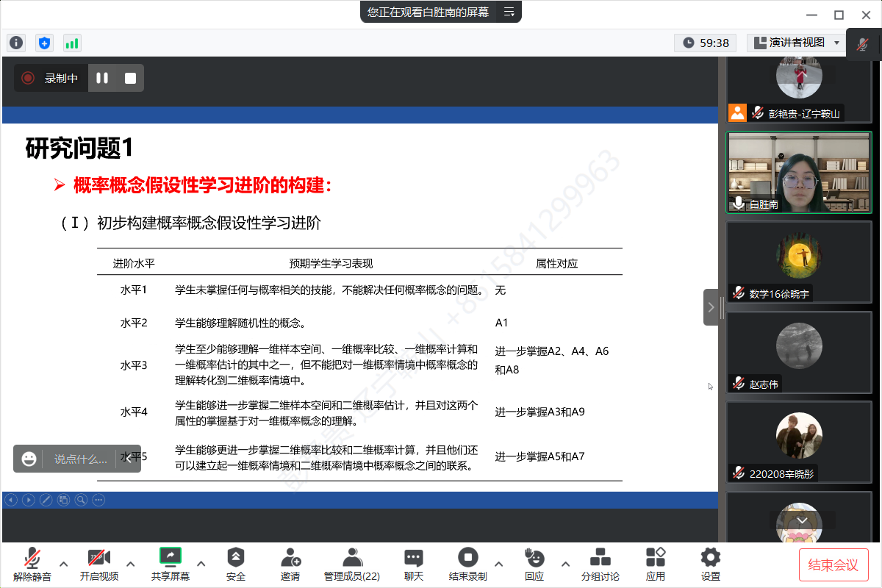This screenshot has width=882, height=588.
Task: Open the screen-viewing options menu at top
Action: pos(509,12)
